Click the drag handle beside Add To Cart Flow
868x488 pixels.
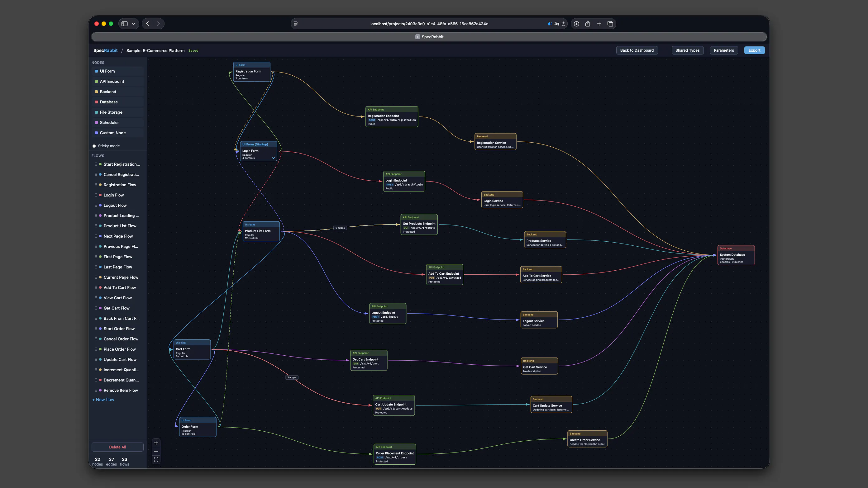point(96,288)
